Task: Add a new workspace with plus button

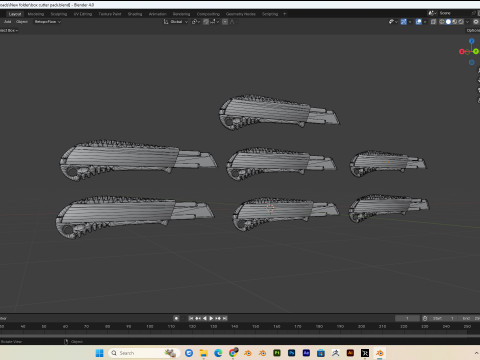Action: [x=284, y=14]
